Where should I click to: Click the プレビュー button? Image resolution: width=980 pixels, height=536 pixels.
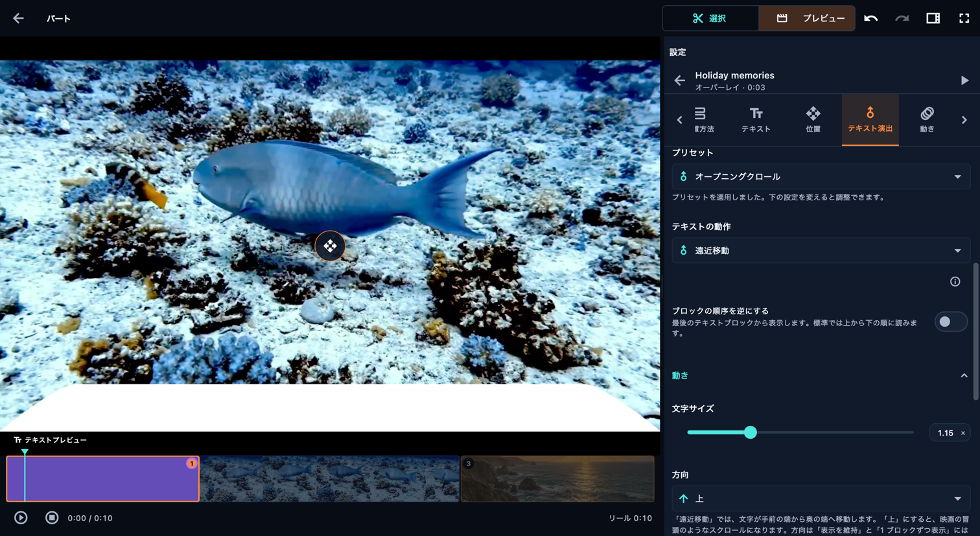coord(807,18)
